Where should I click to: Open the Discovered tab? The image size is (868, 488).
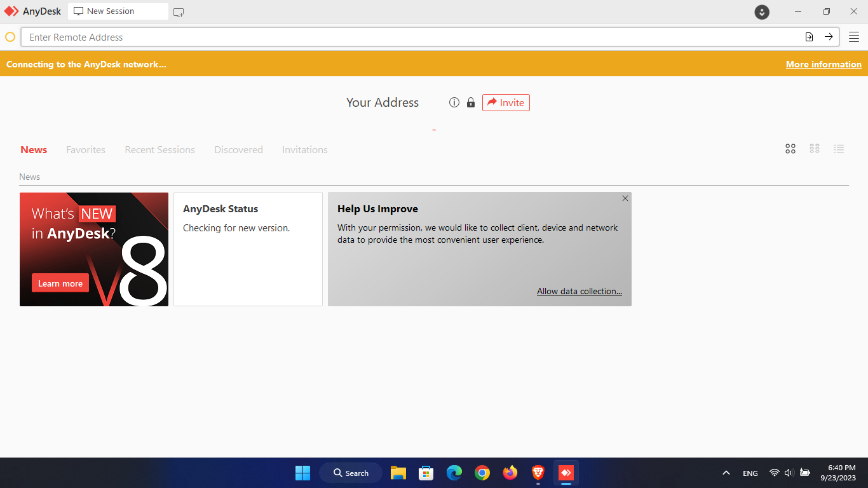pos(238,150)
